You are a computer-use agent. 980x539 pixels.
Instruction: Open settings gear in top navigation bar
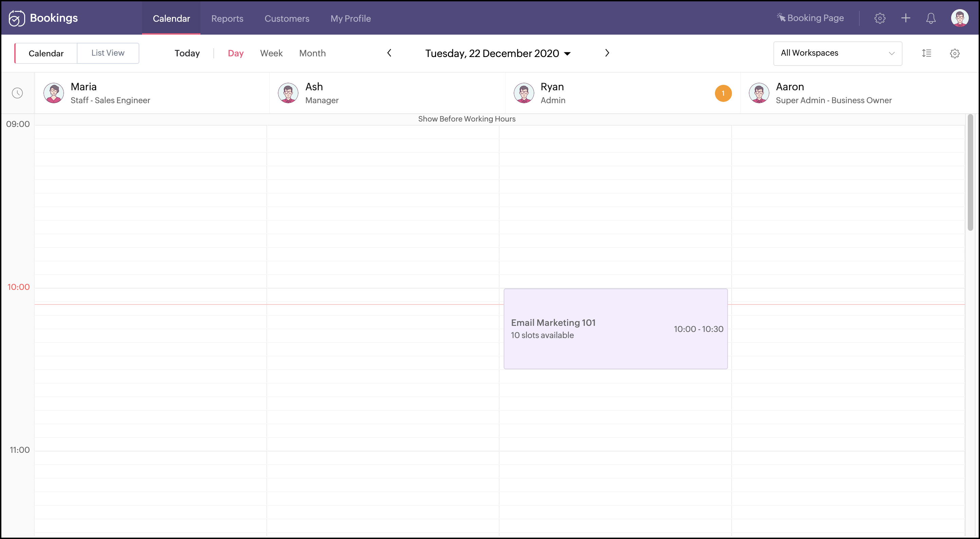click(879, 18)
